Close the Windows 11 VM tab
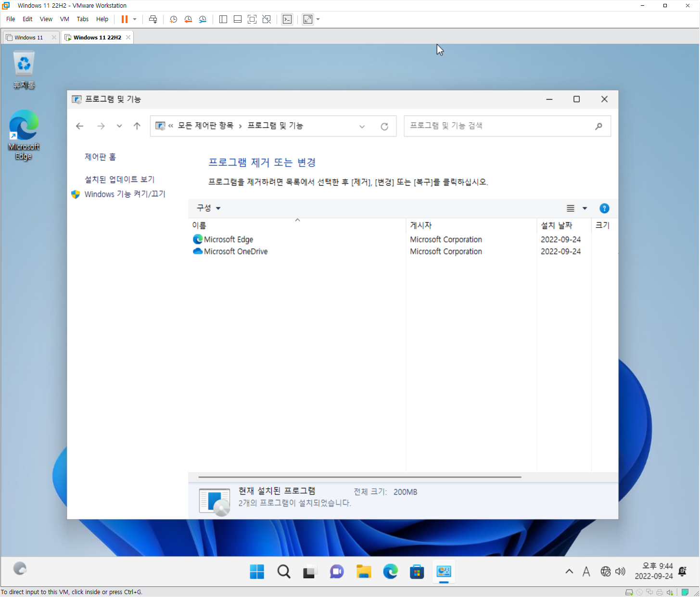The image size is (700, 597). [54, 38]
